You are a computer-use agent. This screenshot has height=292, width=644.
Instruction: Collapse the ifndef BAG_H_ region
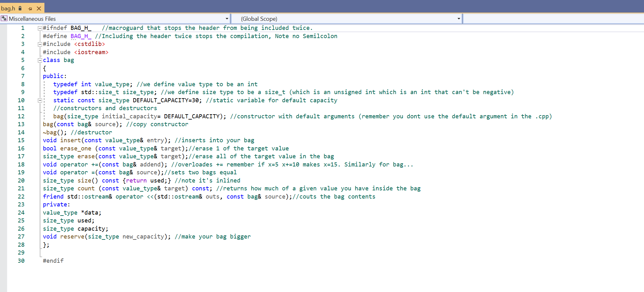39,28
